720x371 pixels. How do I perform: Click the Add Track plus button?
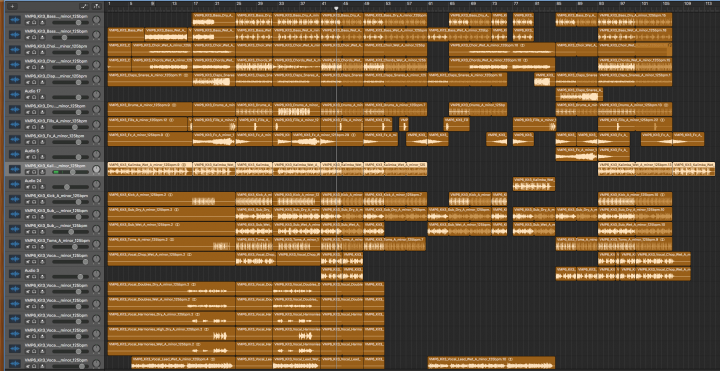coord(12,6)
